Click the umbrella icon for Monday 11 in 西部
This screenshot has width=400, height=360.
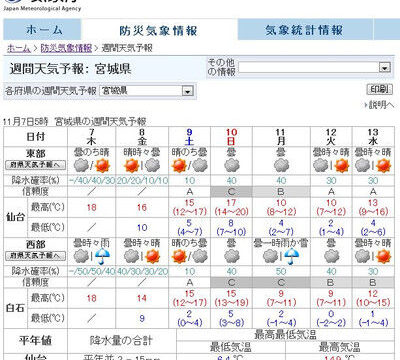[x=292, y=257]
